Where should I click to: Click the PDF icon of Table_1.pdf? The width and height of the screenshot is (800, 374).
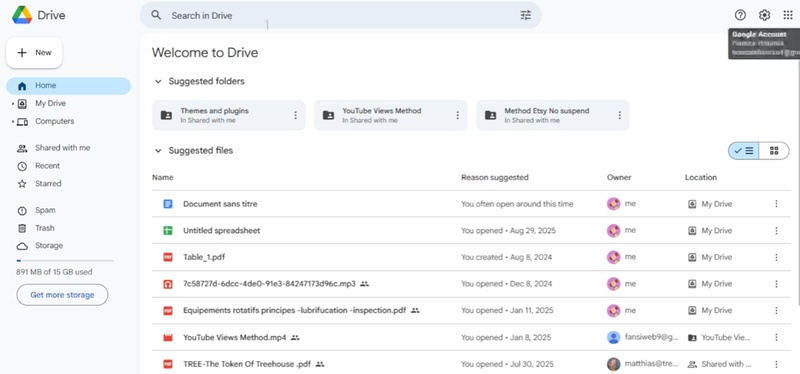[168, 257]
